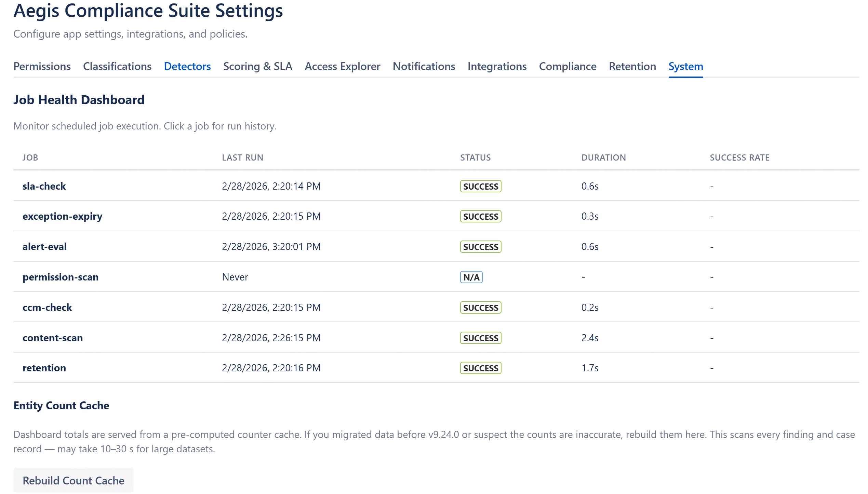Screen dimensions: 868x494
Task: Select the System tab
Action: 686,66
